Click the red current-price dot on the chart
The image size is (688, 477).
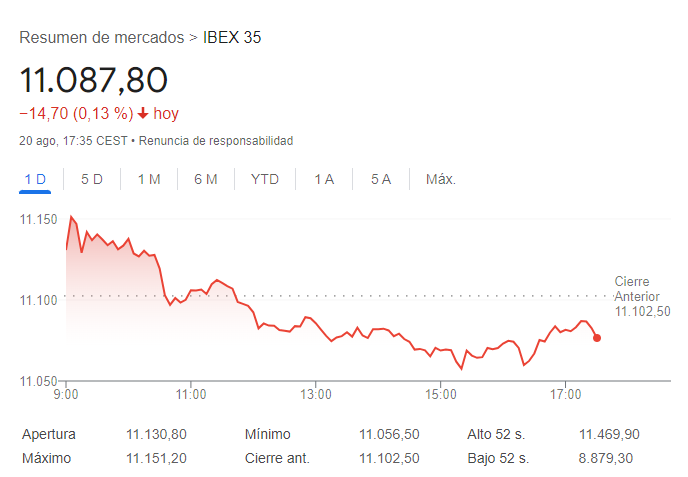(x=597, y=338)
